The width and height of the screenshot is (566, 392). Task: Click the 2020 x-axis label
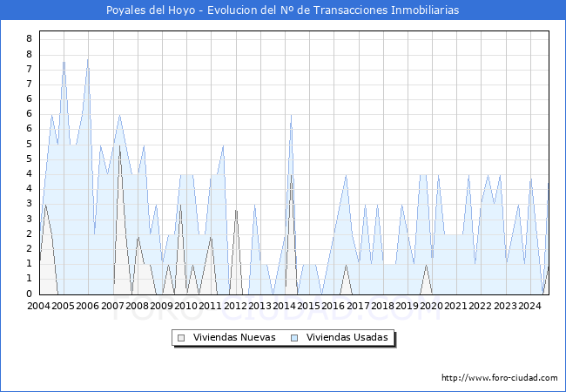(x=431, y=306)
